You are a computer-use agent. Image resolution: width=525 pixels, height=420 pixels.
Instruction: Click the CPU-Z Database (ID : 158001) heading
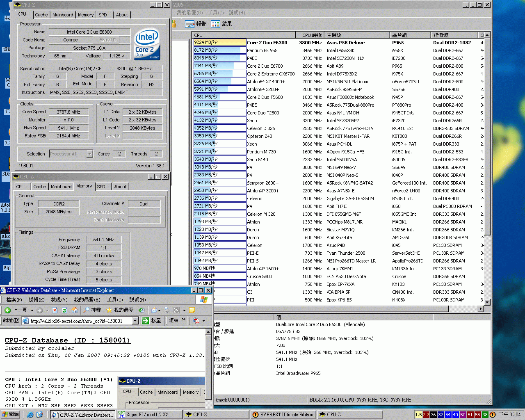coord(68,340)
